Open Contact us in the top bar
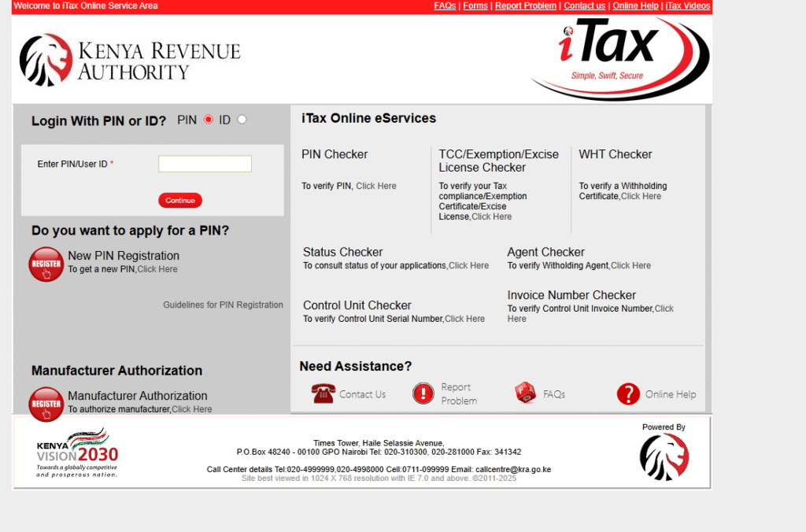The image size is (806, 532). tap(585, 6)
